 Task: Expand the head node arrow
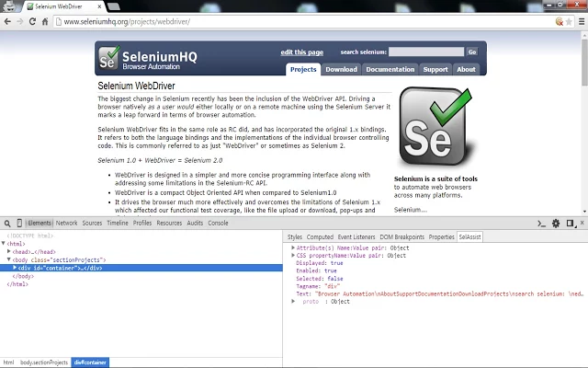[x=9, y=251]
